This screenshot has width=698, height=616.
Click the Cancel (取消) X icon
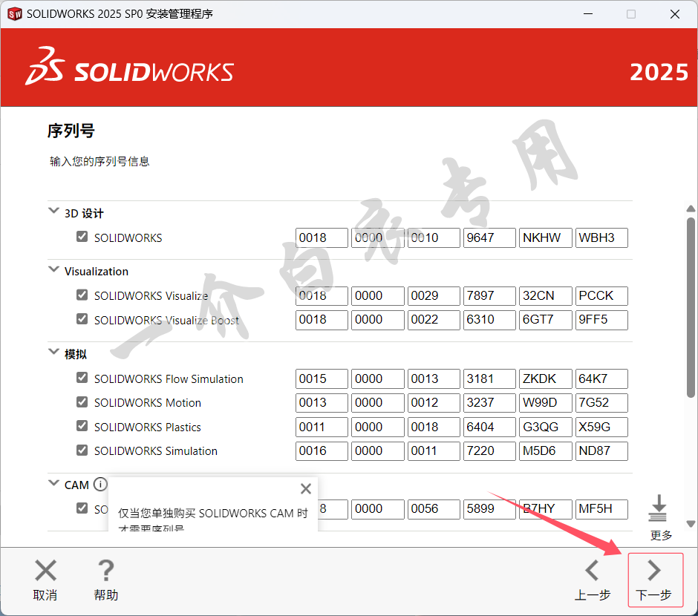point(45,571)
